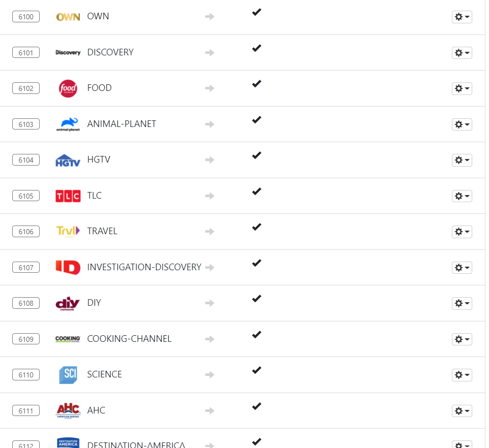Toggle the checkmark for AHC channel
489x448 pixels.
[257, 406]
